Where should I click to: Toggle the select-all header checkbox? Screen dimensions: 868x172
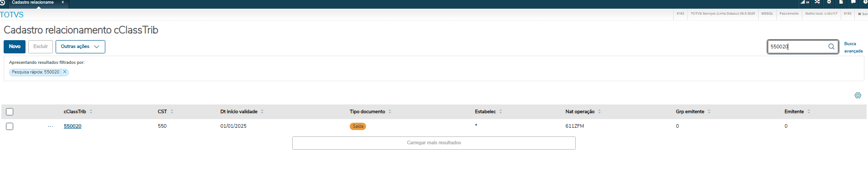(x=10, y=112)
